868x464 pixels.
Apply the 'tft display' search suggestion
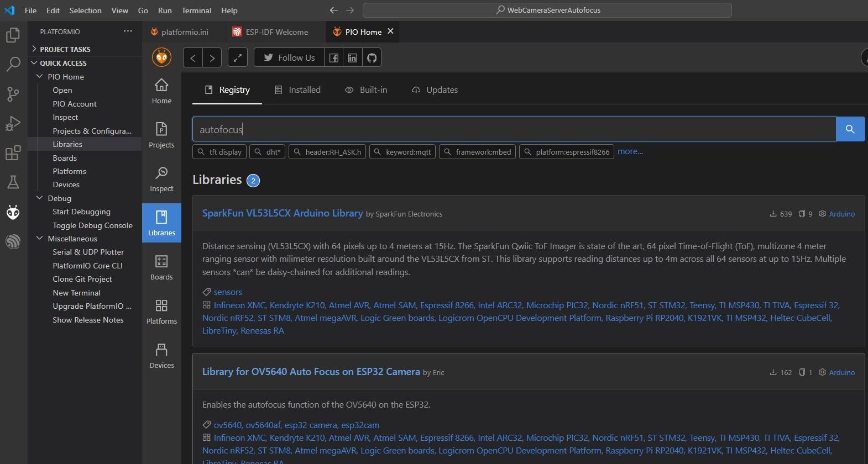click(x=219, y=152)
